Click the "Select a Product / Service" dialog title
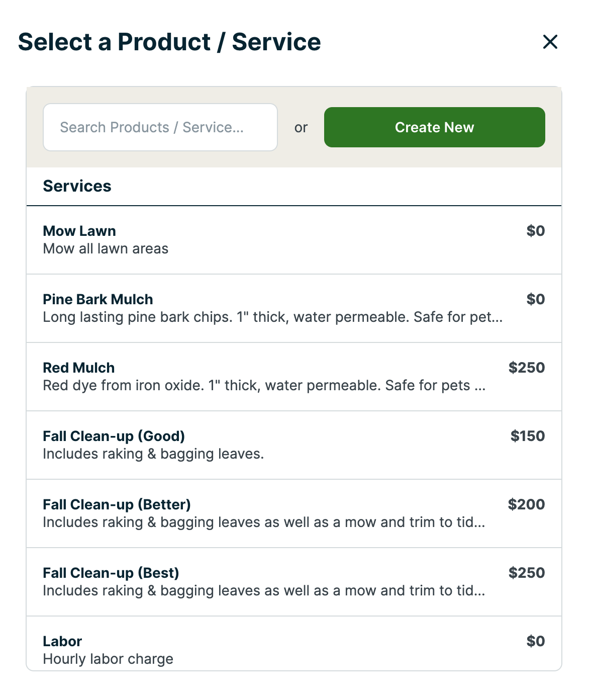This screenshot has height=700, width=592. point(169,42)
